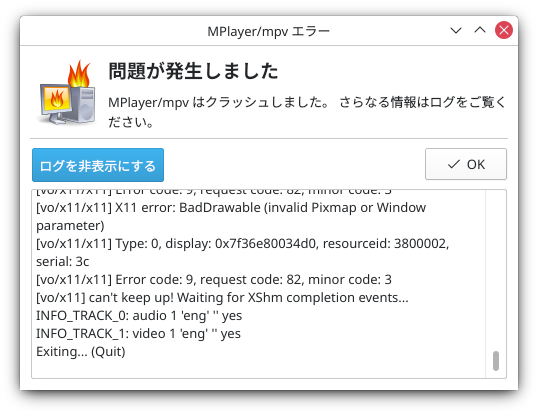Click the 'INFO_TRACK_0: audio 1' log line
The height and width of the screenshot is (414, 538).
coord(139,316)
